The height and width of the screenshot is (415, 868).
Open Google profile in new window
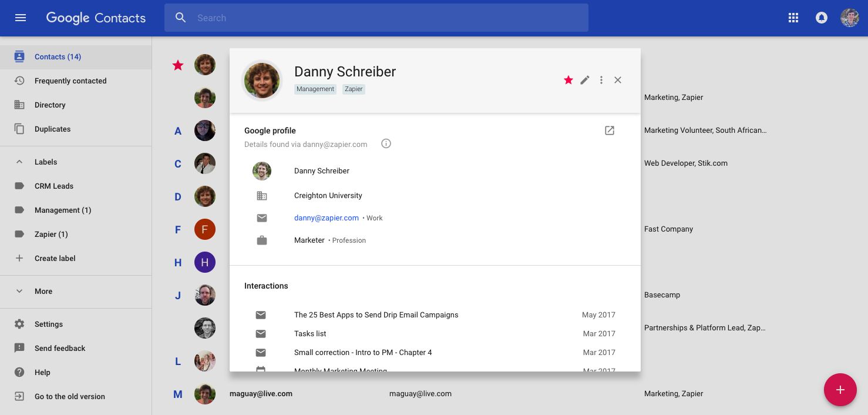click(x=610, y=130)
